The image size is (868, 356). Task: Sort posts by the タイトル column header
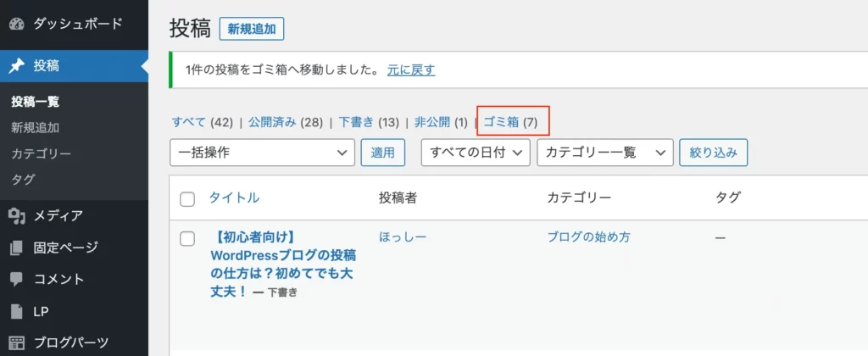[x=234, y=197]
